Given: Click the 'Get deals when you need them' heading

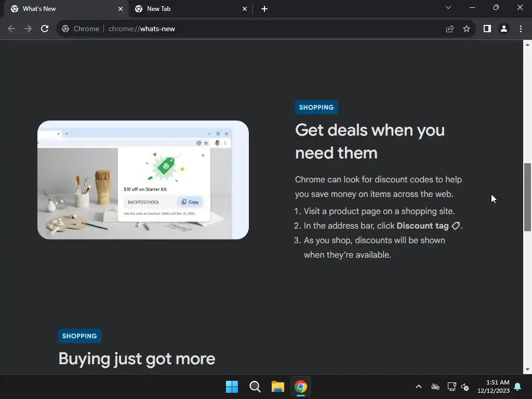Looking at the screenshot, I should 370,141.
